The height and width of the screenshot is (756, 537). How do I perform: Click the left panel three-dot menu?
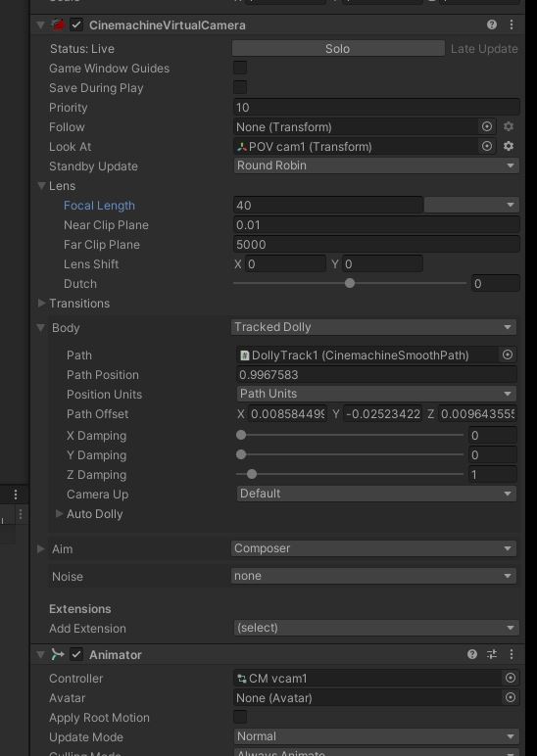16,495
